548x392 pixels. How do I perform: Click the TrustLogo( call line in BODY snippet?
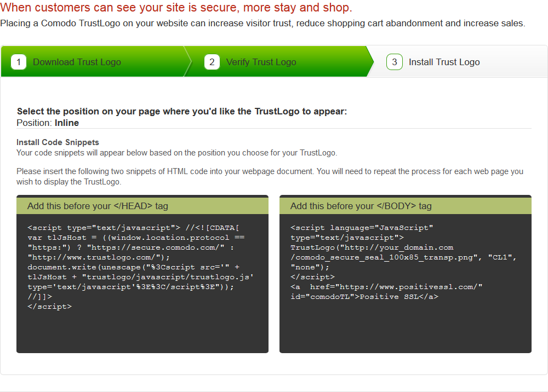tap(372, 247)
